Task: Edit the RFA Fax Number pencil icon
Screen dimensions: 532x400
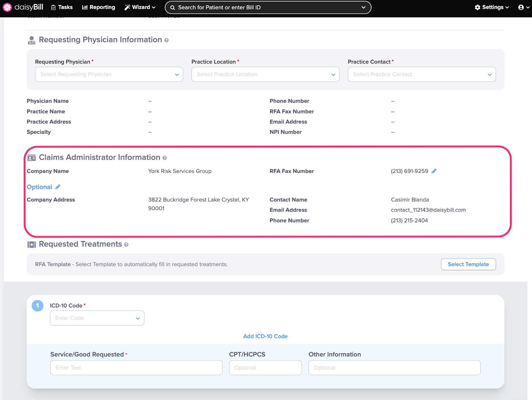Action: (x=434, y=171)
